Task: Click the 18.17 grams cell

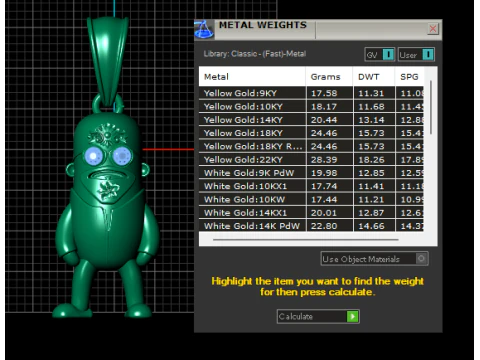Action: pyautogui.click(x=330, y=106)
